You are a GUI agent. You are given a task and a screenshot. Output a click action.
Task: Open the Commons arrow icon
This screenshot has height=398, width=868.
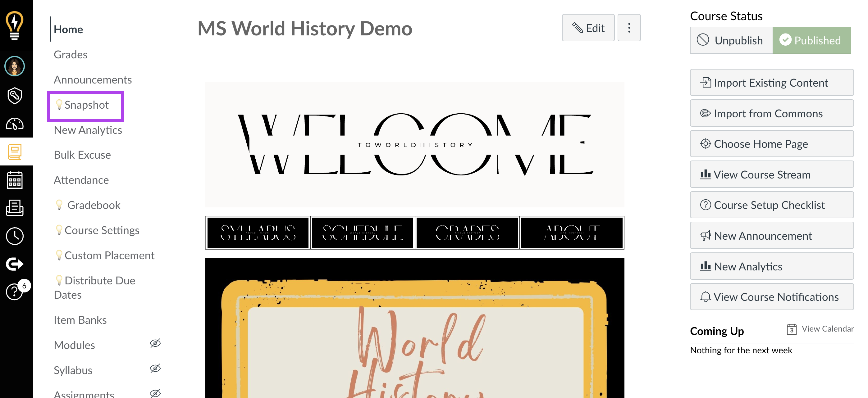(x=15, y=264)
